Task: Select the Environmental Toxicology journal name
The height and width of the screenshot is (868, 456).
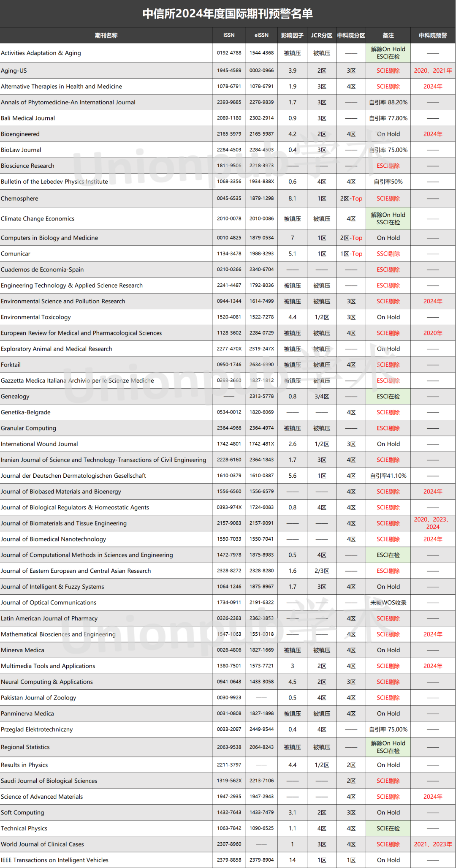Action: [36, 317]
